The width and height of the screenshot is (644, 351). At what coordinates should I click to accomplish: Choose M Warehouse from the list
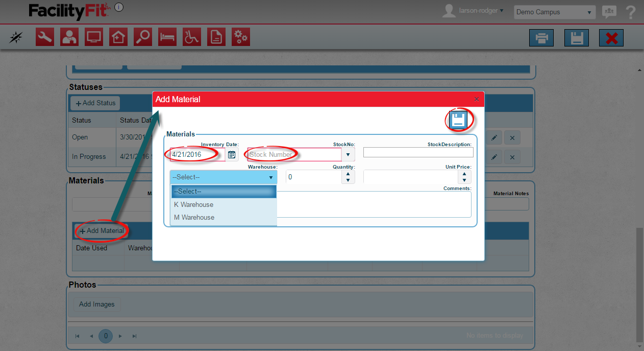pyautogui.click(x=194, y=217)
